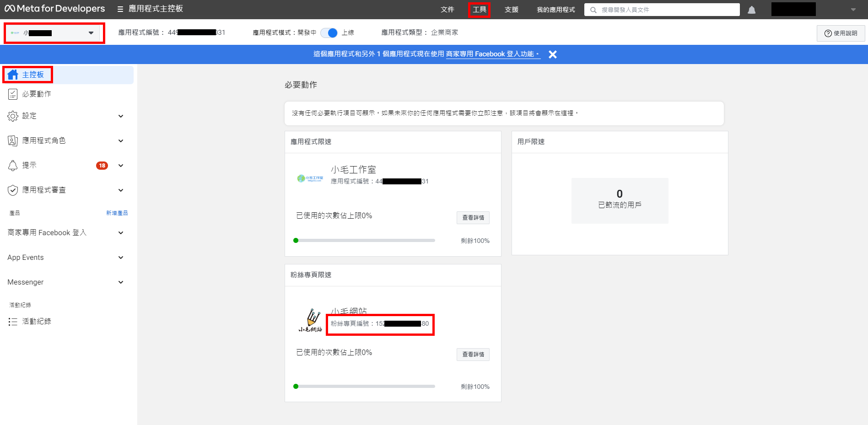Click the 設定 gear icon
Viewport: 868px width, 425px height.
coord(13,116)
